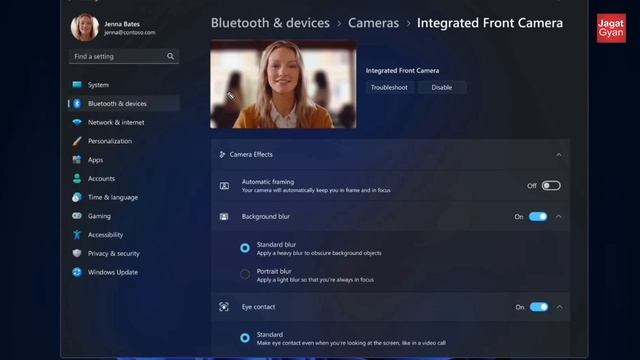
Task: Navigate to Bluetooth & devices breadcrumb
Action: click(270, 23)
